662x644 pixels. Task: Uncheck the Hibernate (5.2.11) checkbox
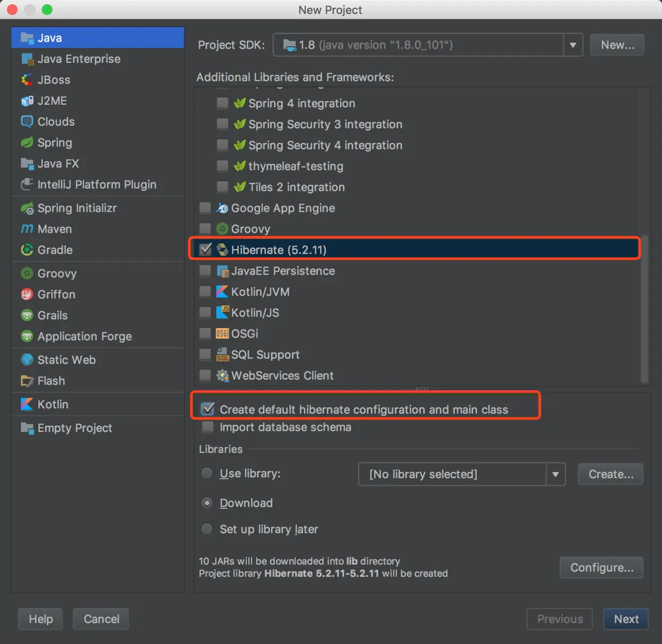[x=205, y=249]
